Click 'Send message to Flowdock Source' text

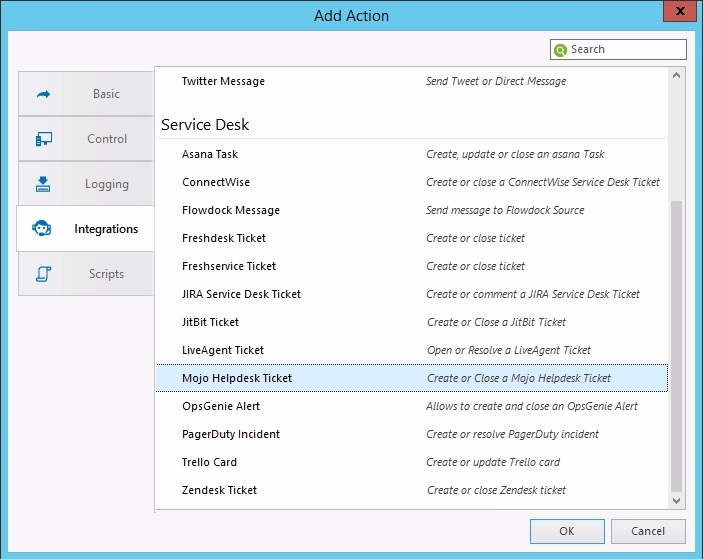click(505, 210)
